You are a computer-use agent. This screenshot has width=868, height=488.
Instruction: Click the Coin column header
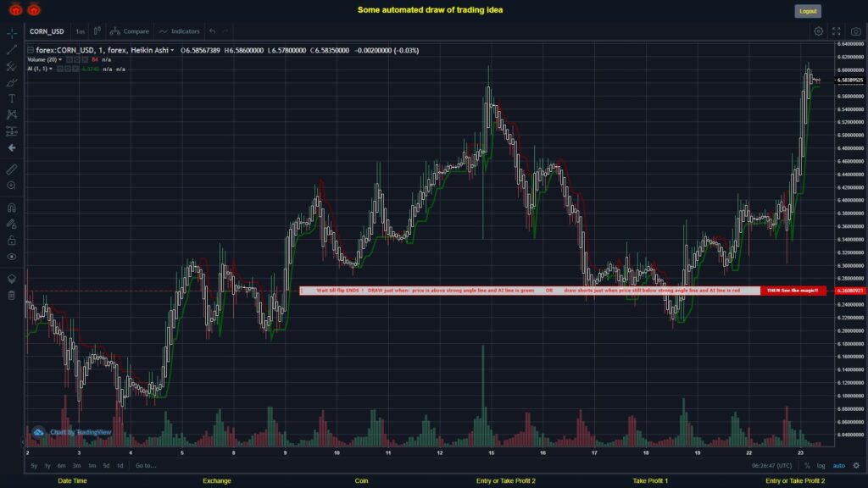361,481
